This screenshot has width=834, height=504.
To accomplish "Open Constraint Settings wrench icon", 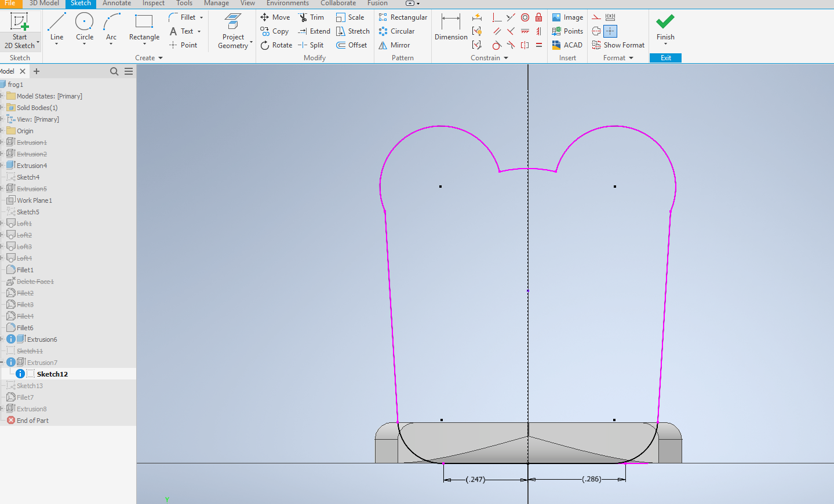I will click(477, 45).
